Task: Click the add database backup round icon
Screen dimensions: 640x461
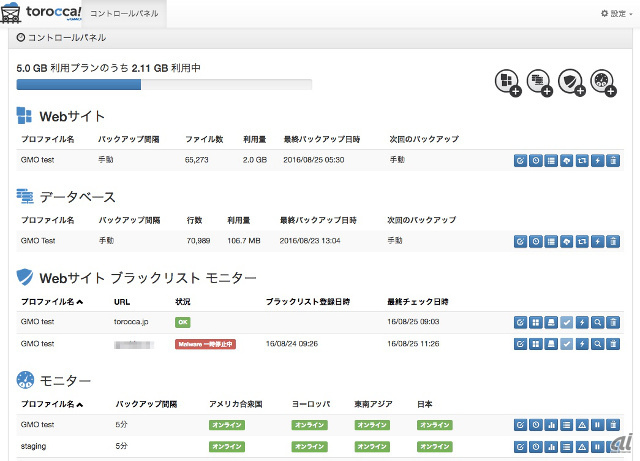Action: (539, 83)
